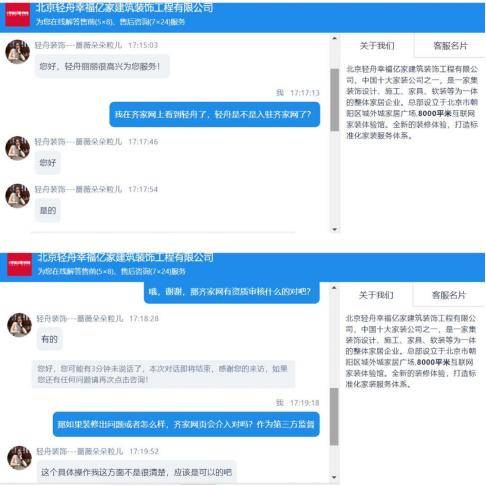Switch to 关于我们 tab in top panel

coord(377,46)
